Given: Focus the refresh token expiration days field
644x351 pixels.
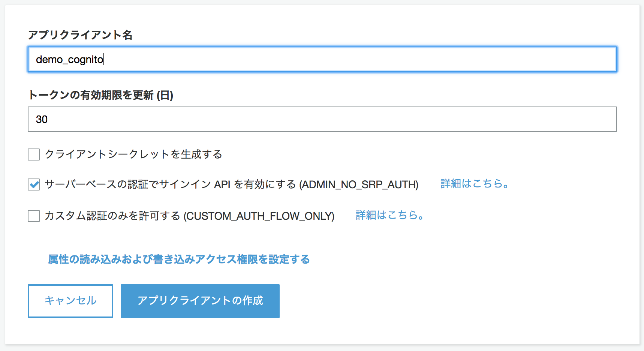Looking at the screenshot, I should coord(322,119).
